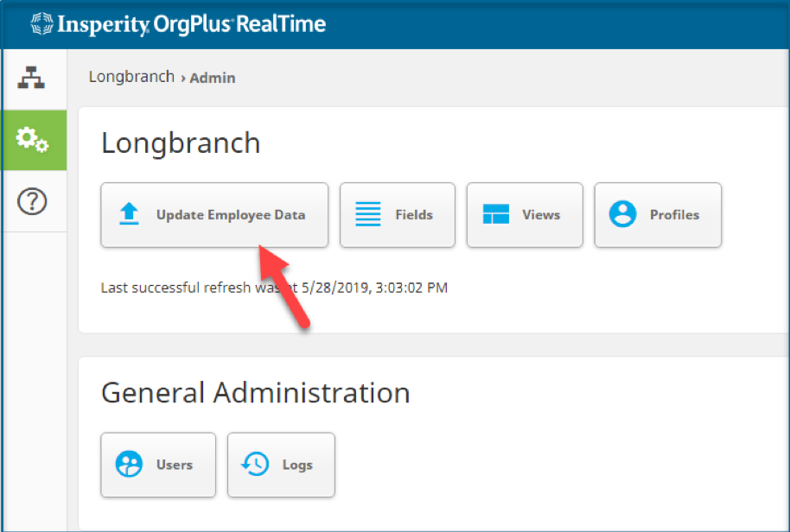Open the Logs button
790x532 pixels.
click(281, 465)
